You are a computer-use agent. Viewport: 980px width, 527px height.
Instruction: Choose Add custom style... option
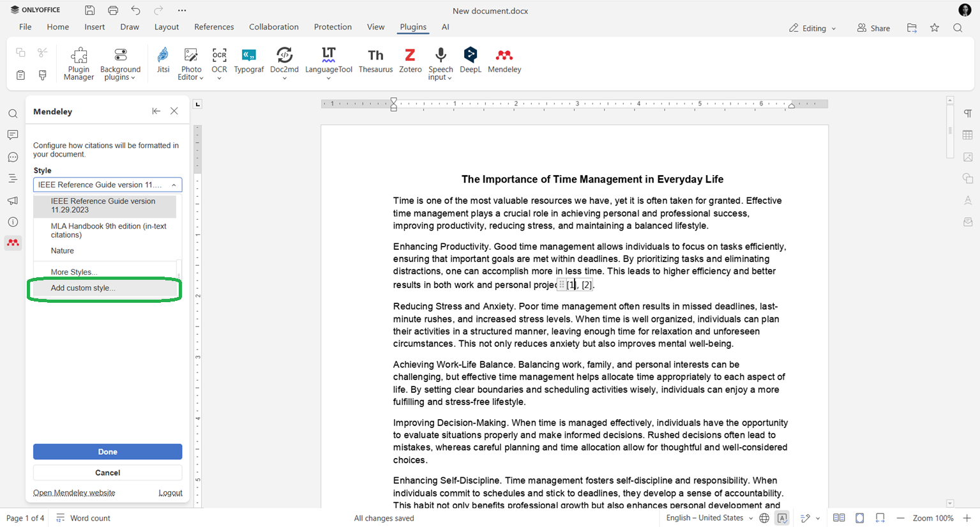coord(105,288)
